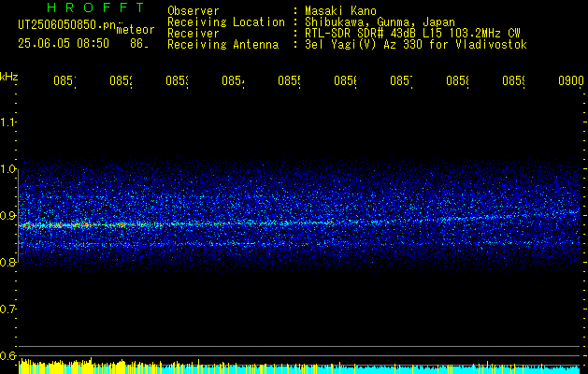
Task: Click the 0852 time marker
Action: tap(121, 80)
